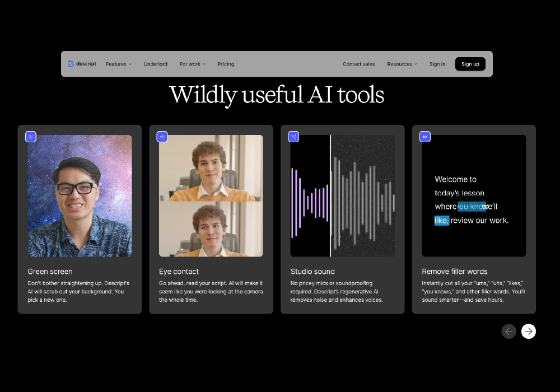Open the Eye contact comparison image
The image size is (560, 392).
pos(211,196)
